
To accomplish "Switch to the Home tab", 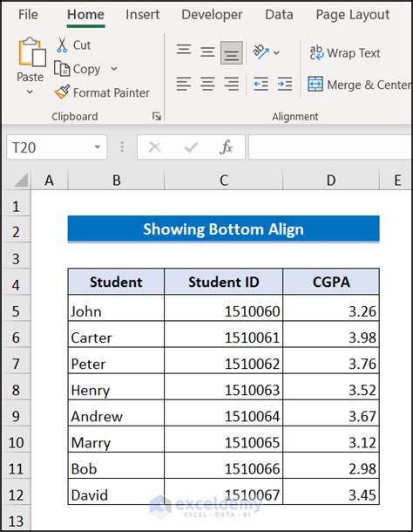I will (85, 15).
